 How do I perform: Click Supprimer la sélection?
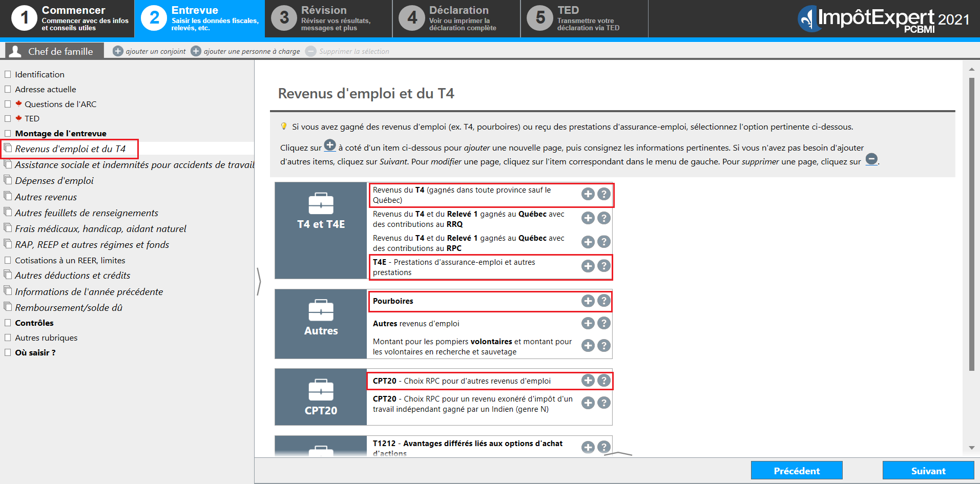click(x=354, y=51)
